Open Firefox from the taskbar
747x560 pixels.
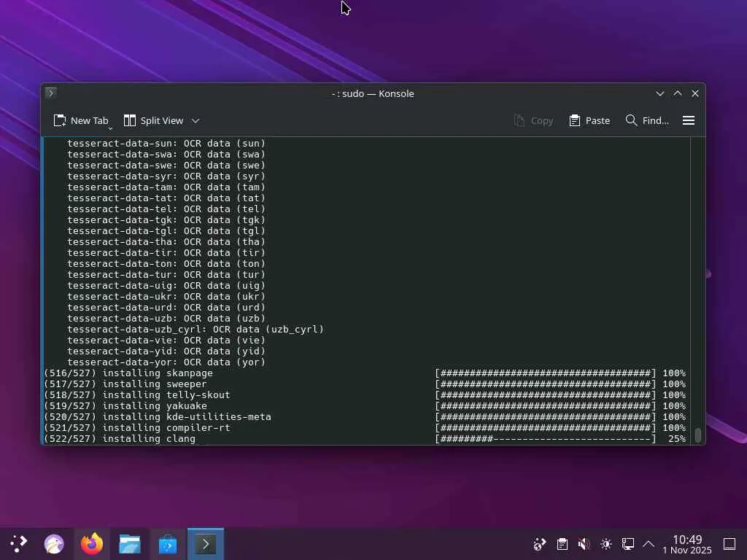point(91,544)
